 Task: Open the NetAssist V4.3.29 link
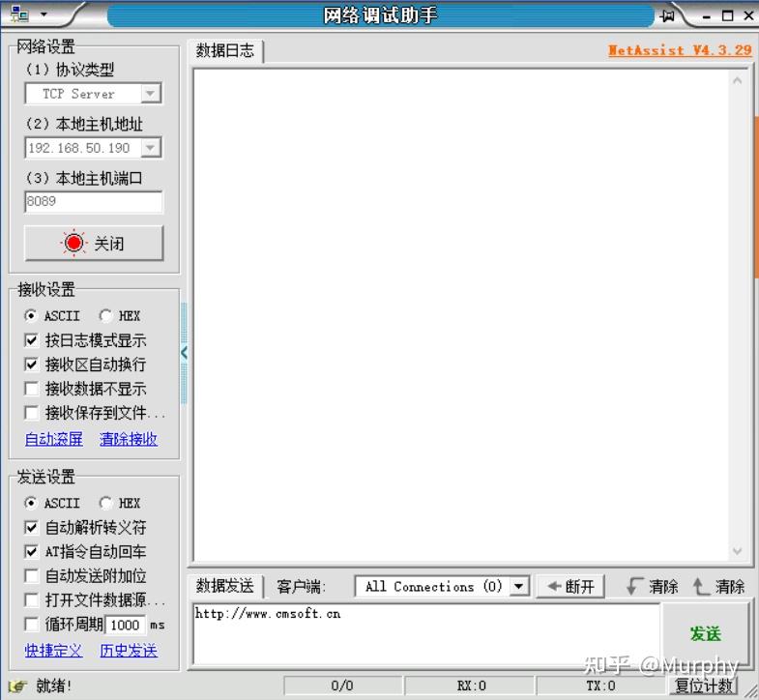pos(680,50)
